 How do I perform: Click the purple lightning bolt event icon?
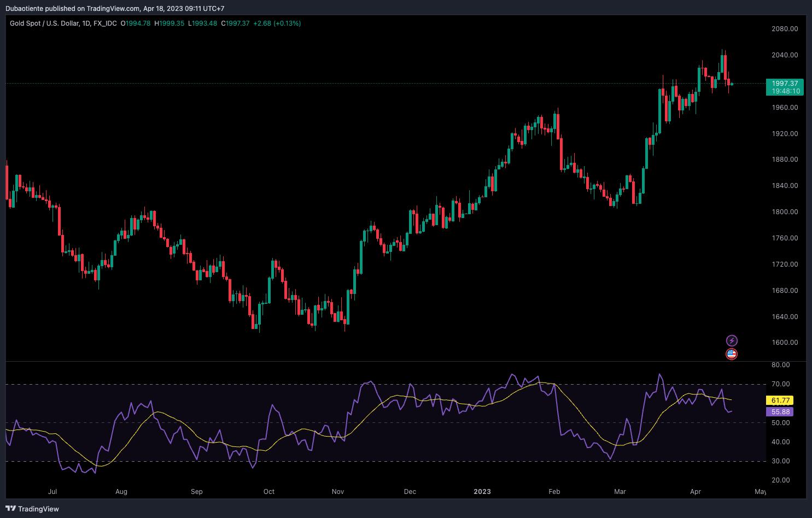click(x=732, y=341)
